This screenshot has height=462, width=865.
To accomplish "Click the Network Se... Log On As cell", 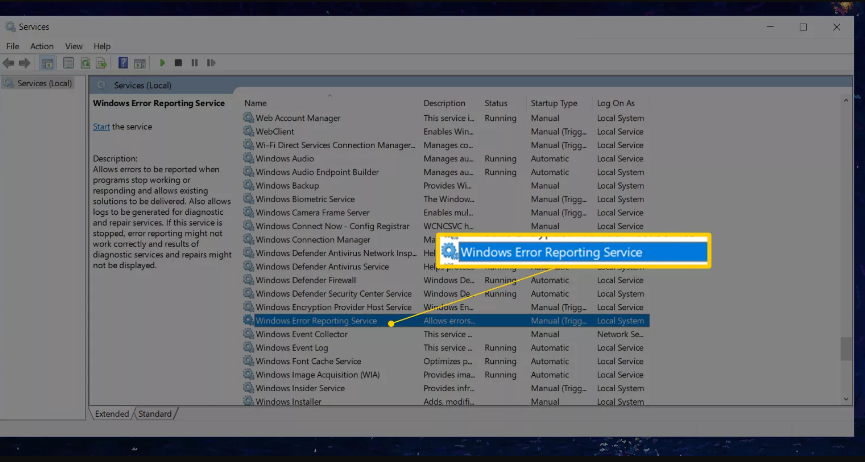I will (620, 334).
